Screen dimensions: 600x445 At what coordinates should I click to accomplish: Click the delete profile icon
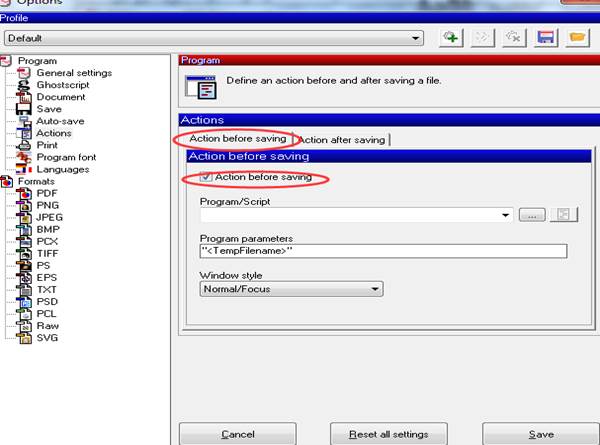point(515,38)
